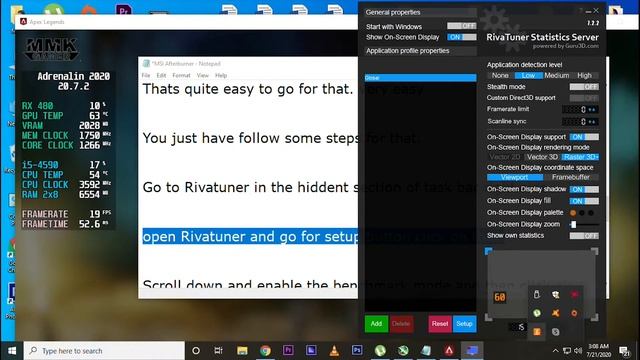Collapse the hidden tray icons chevron
The height and width of the screenshot is (360, 640).
556,351
